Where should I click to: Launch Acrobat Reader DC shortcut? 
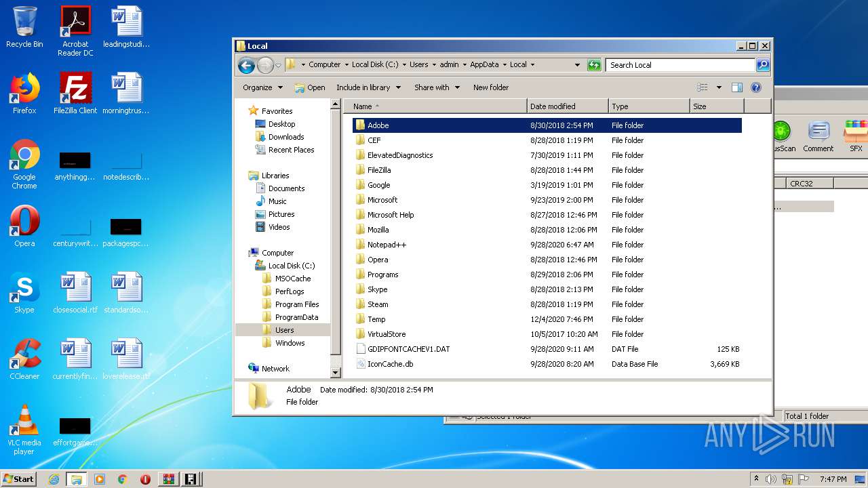pos(75,31)
